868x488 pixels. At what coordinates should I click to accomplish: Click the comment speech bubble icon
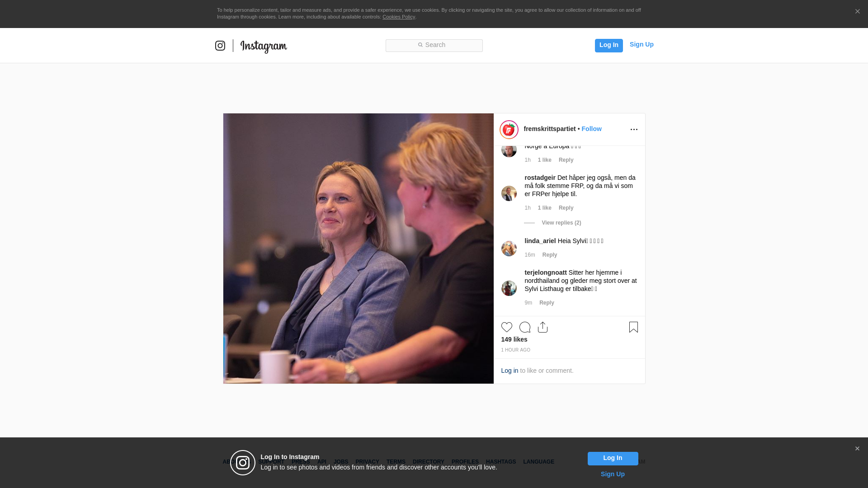(525, 327)
